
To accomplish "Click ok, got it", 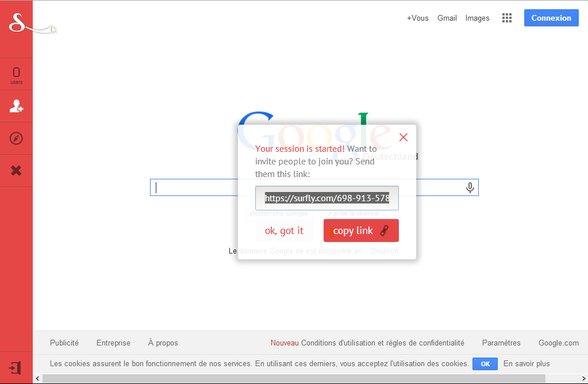I will coord(284,231).
